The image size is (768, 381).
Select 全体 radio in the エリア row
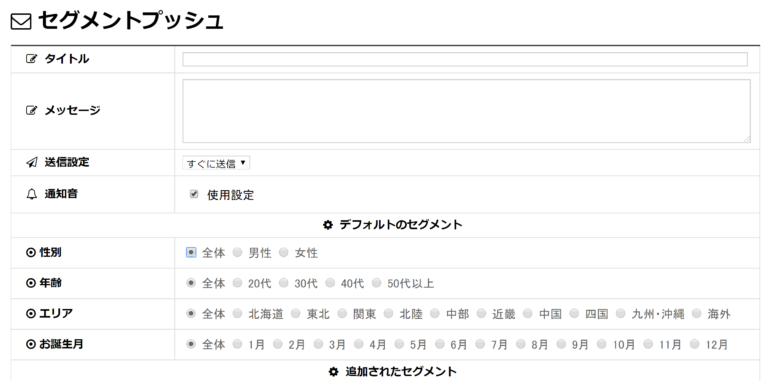[191, 313]
